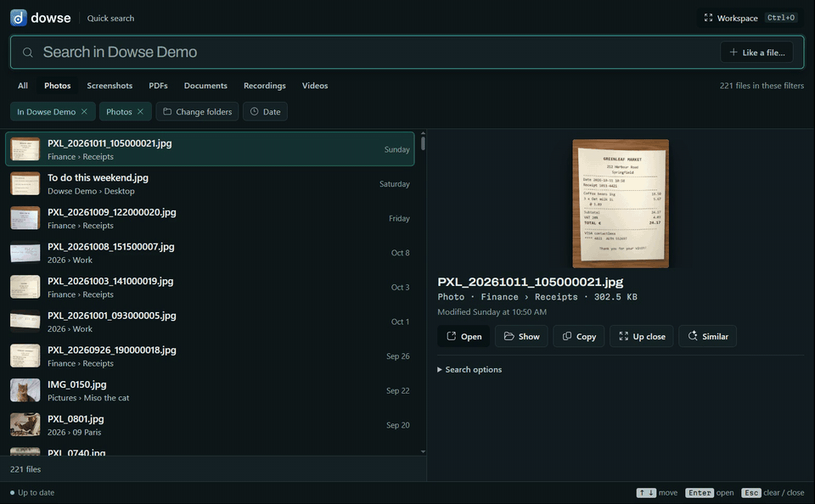815x504 pixels.
Task: Click the Up close button label
Action: pos(649,337)
